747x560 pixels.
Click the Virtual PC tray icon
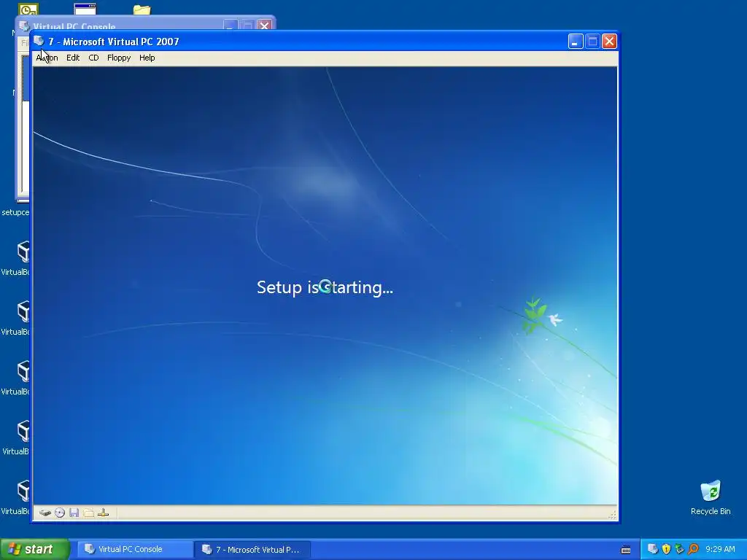[x=653, y=549]
